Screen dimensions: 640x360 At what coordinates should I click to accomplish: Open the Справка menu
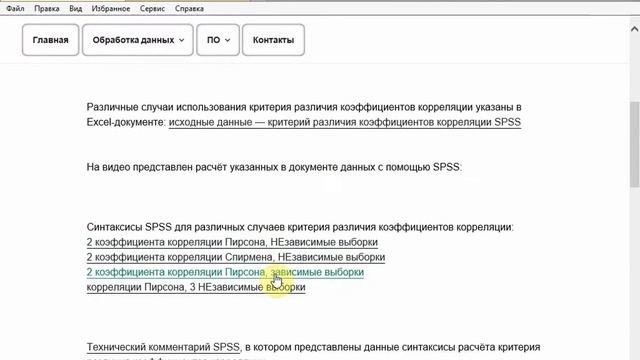pyautogui.click(x=189, y=8)
